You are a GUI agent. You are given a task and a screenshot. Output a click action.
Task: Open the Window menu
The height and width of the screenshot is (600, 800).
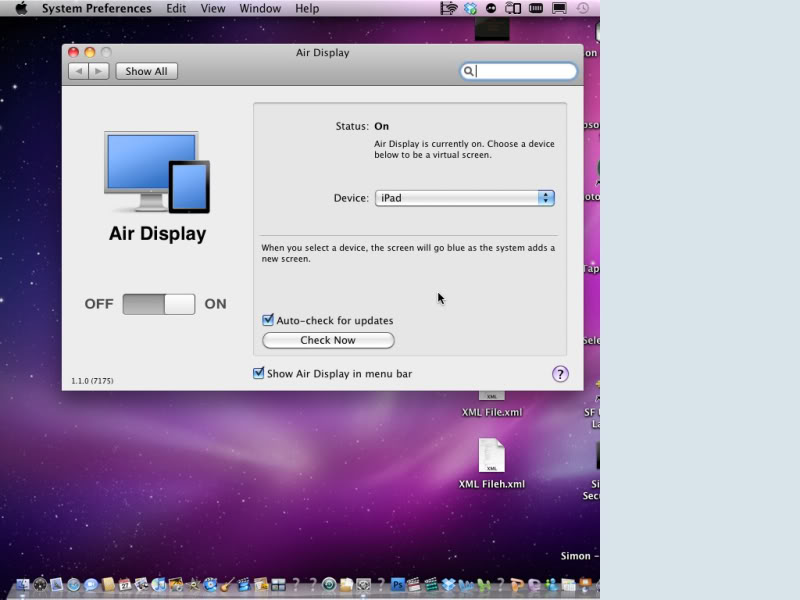(260, 8)
